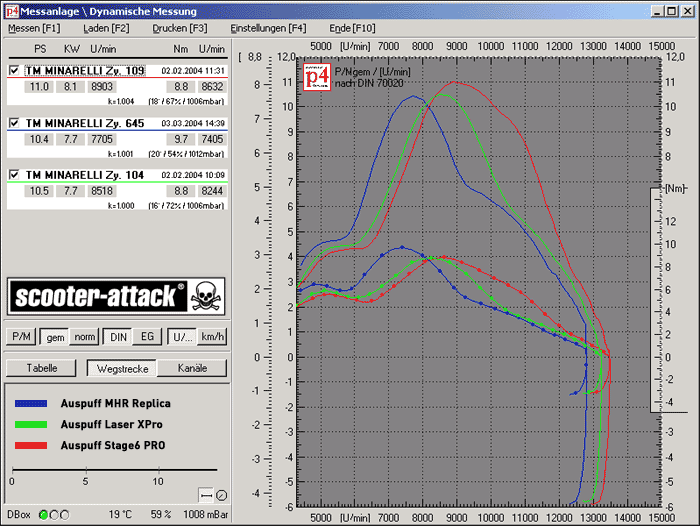Open the Einstellungen [F4] menu
Image resolution: width=700 pixels, height=526 pixels.
pos(268,28)
